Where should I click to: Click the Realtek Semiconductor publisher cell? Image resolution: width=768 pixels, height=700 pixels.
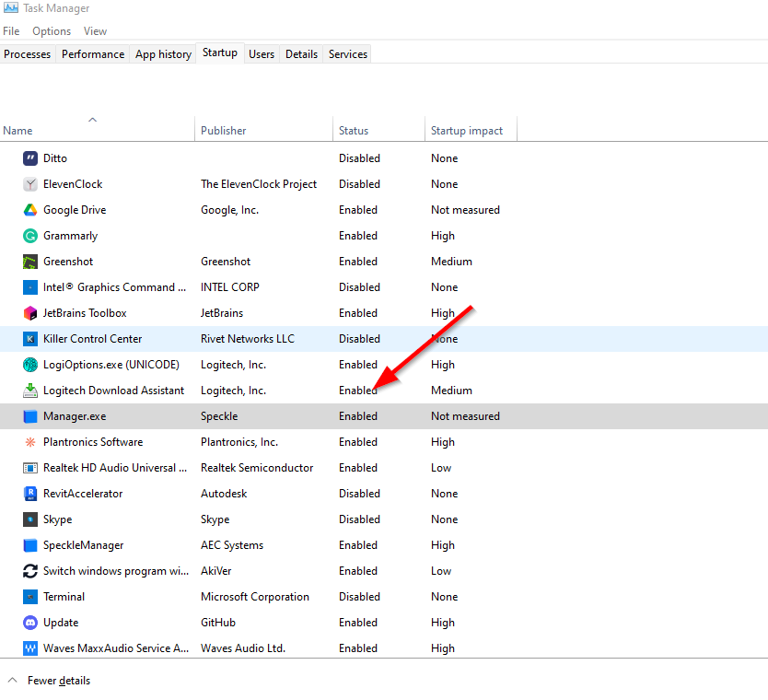257,468
